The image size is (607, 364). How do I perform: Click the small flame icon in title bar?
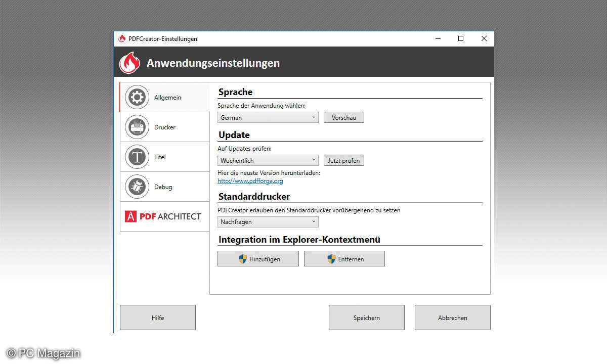(121, 39)
